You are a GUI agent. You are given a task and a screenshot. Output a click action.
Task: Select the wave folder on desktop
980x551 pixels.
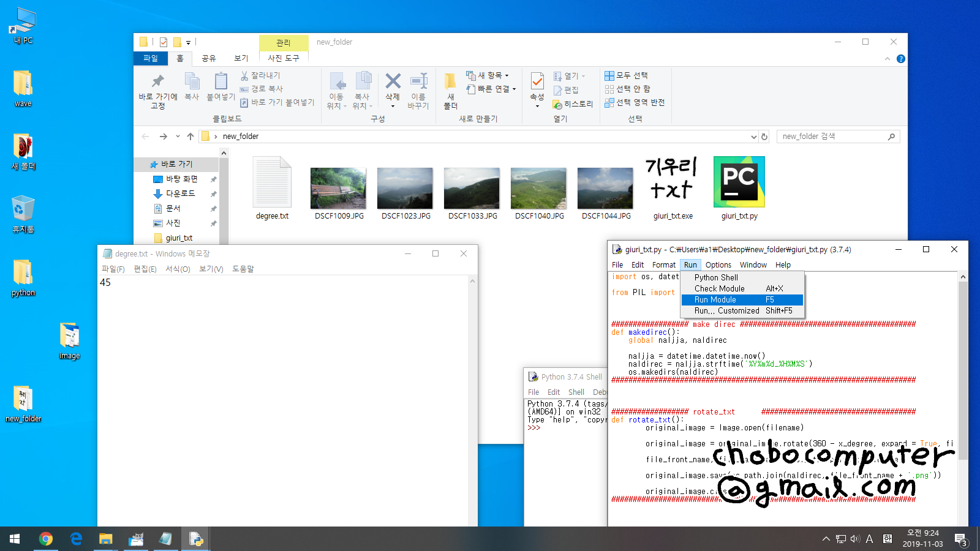pos(23,88)
